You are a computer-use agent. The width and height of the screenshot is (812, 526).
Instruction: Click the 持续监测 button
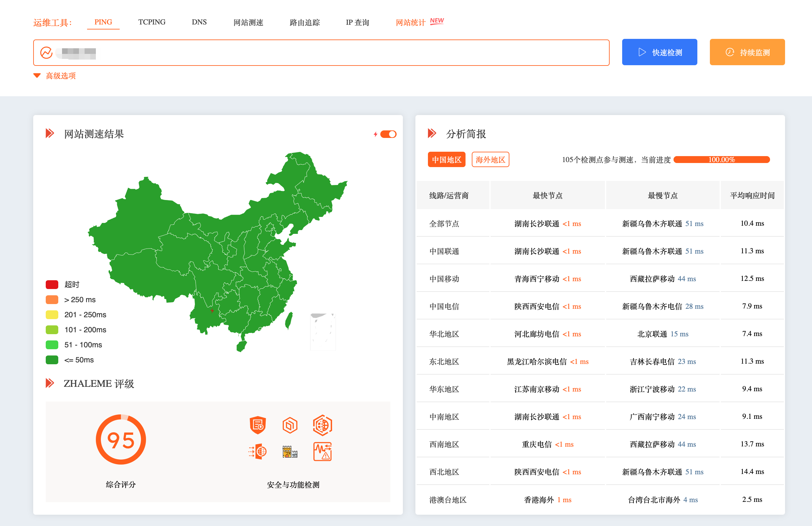tap(747, 52)
